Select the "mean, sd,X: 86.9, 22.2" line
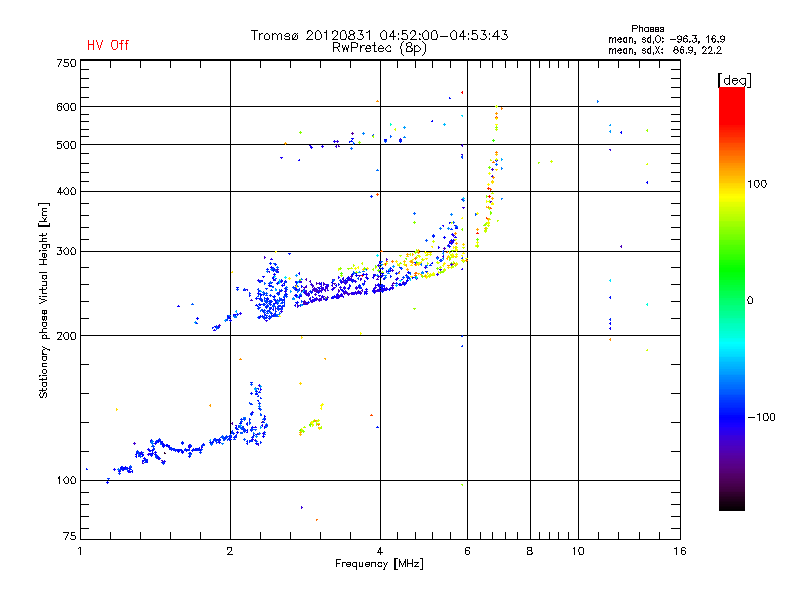The image size is (800, 600). (x=665, y=51)
